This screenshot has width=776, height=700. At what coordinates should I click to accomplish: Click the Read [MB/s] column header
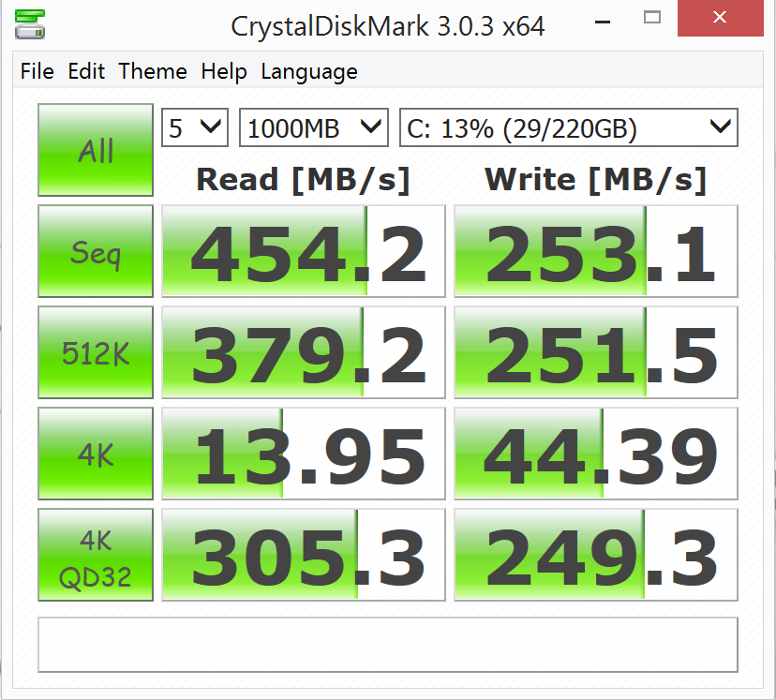coord(304,180)
